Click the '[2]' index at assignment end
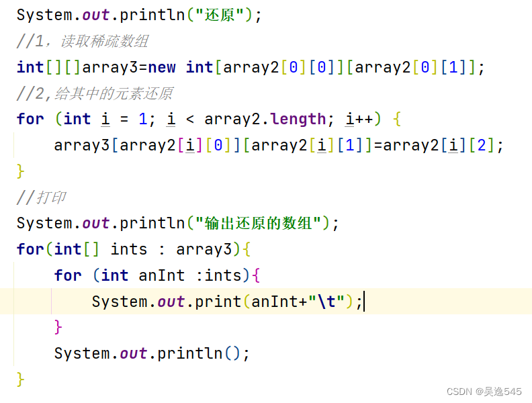 click(x=482, y=145)
